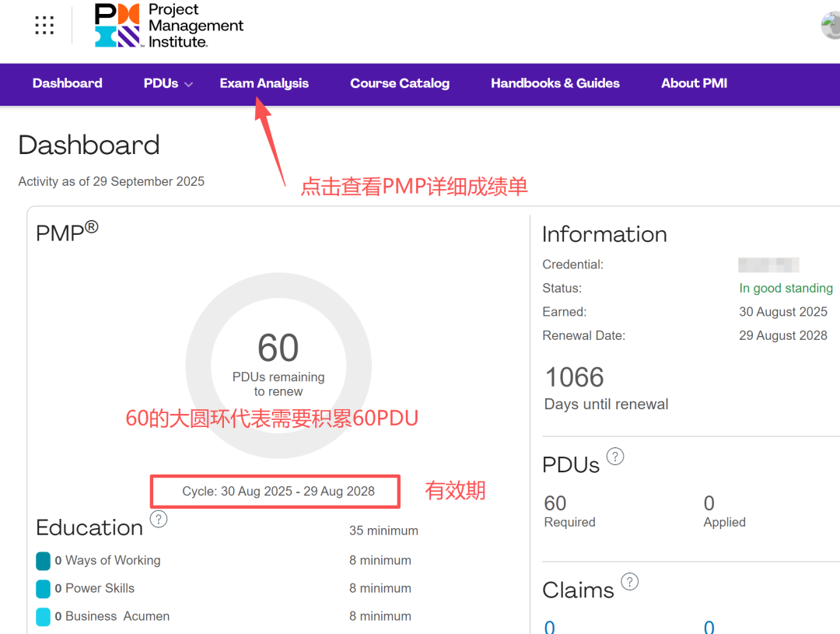Click the blurred Credential number value

(x=768, y=264)
